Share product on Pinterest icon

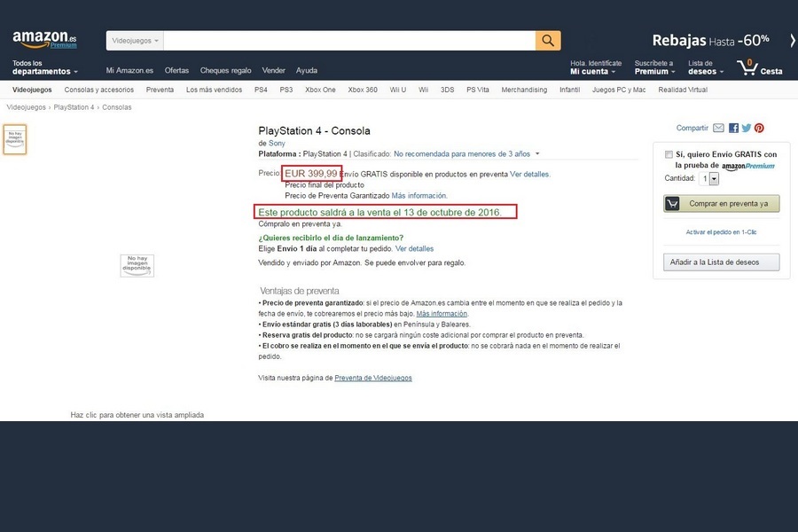tap(759, 129)
